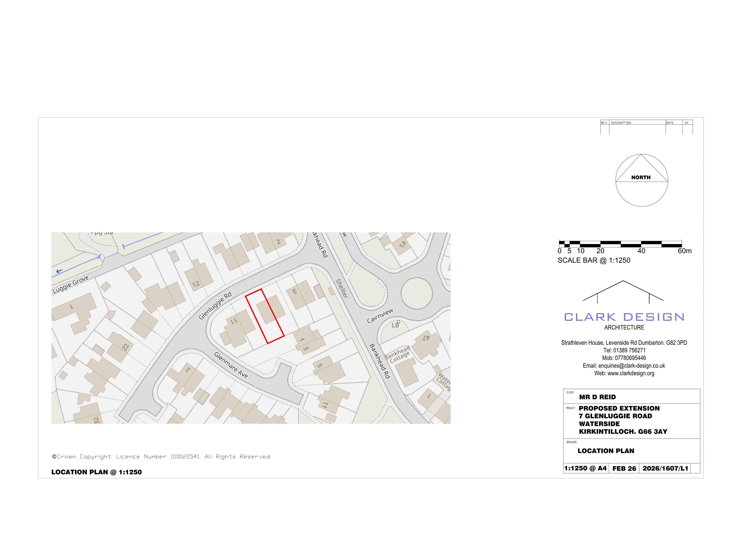Click the 'Glenluggie Rd' map label

(x=215, y=306)
